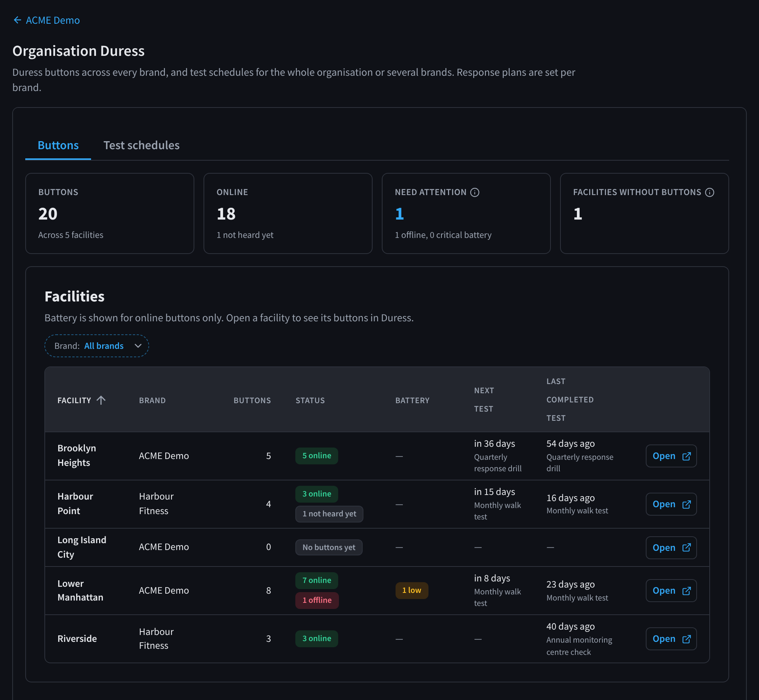Click the Facility column sort arrow
759x700 pixels.
(x=101, y=400)
